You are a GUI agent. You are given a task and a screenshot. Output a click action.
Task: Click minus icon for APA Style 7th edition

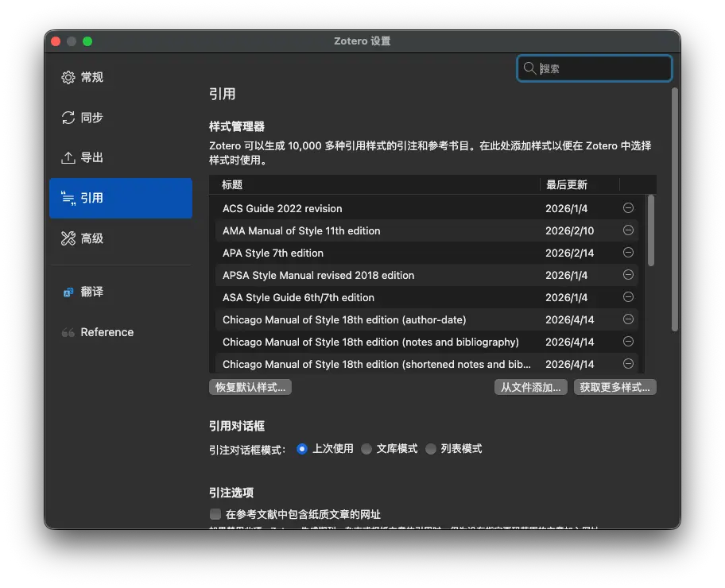(x=628, y=253)
